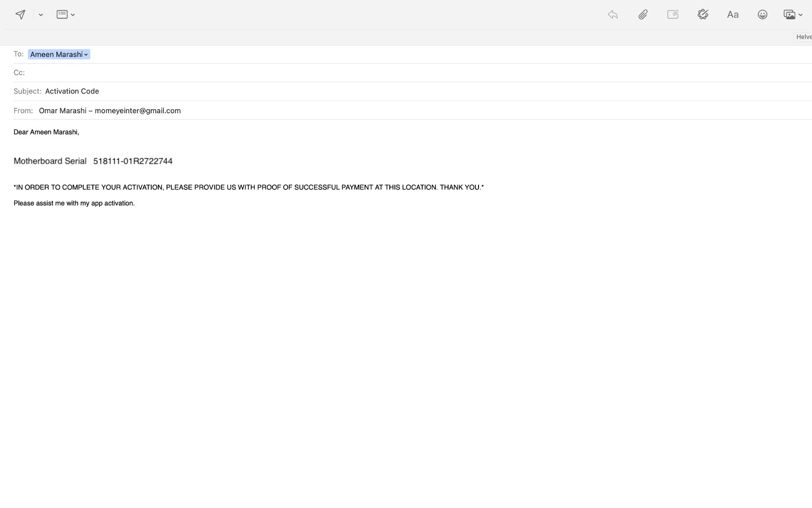Click the header fields list icon
This screenshot has width=812, height=508.
[61, 14]
